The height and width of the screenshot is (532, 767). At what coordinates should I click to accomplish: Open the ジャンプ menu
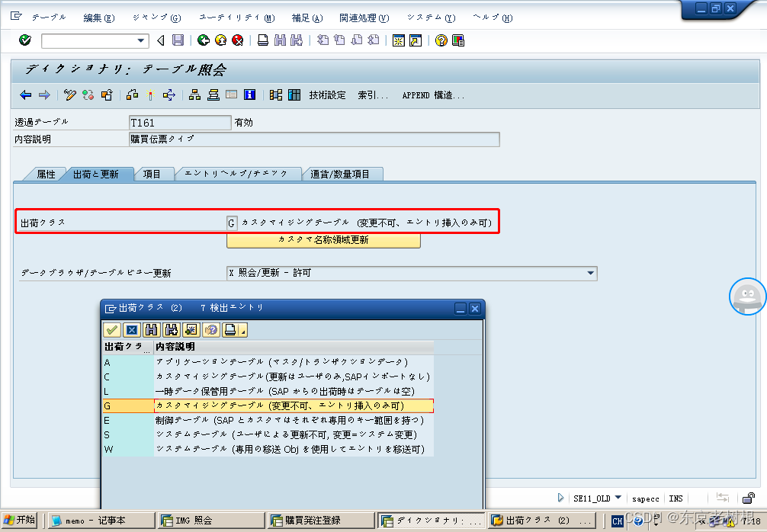pyautogui.click(x=157, y=18)
